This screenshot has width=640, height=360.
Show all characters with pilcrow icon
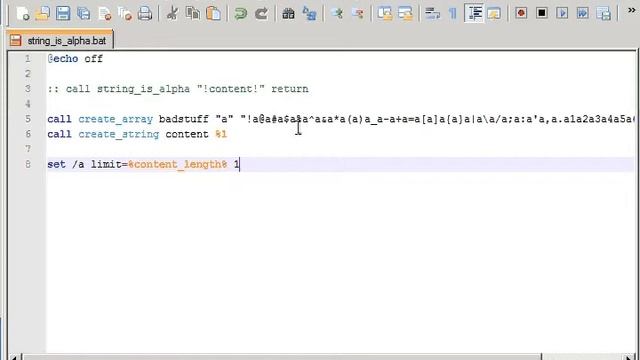453,13
